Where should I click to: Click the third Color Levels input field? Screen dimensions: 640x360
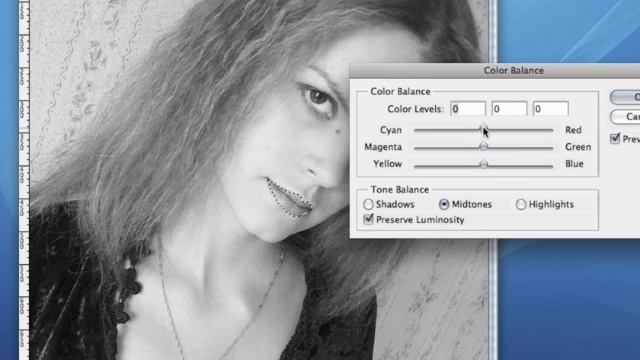pos(551,109)
